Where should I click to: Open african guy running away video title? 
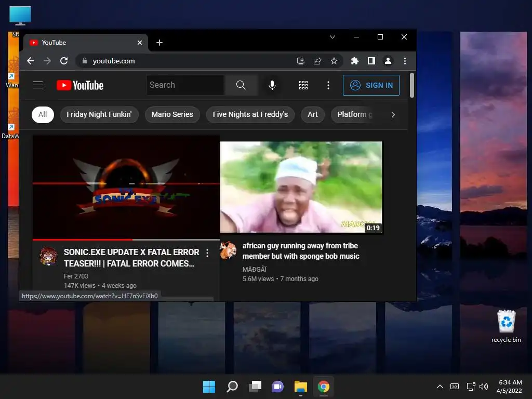(x=301, y=251)
